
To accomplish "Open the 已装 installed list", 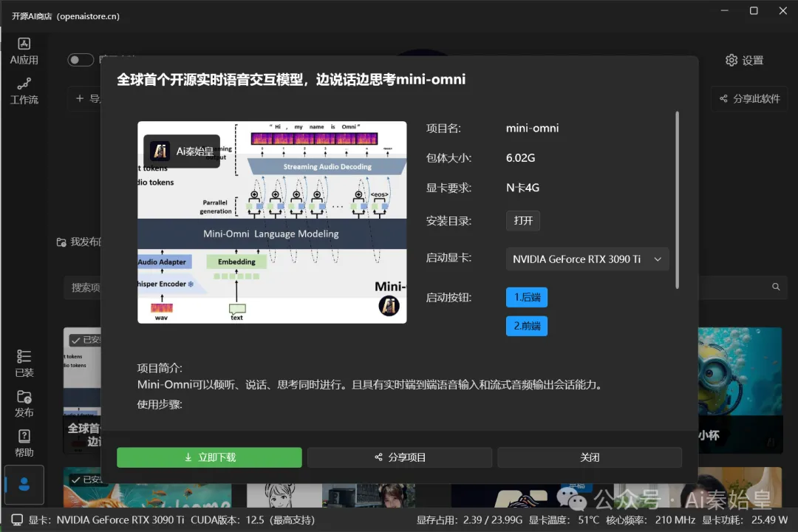I will pos(24,364).
